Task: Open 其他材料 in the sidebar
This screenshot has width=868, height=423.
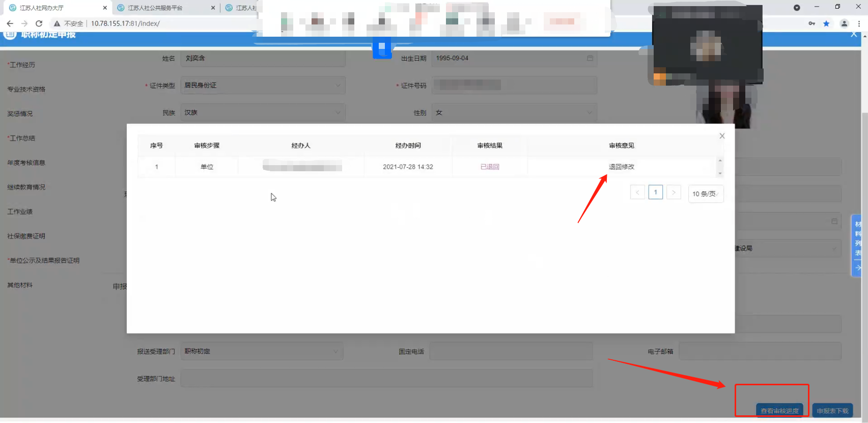Action: pos(20,285)
